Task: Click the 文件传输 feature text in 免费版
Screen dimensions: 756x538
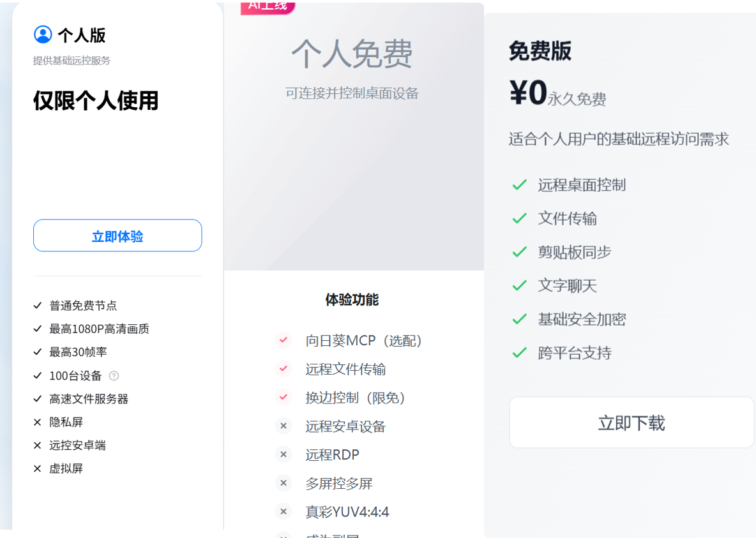Action: pyautogui.click(x=568, y=218)
